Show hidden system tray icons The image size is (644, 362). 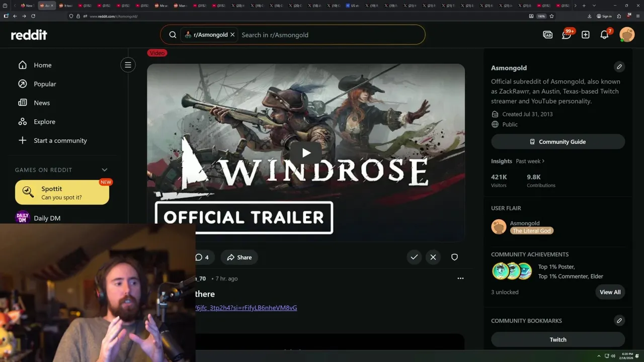(599, 356)
